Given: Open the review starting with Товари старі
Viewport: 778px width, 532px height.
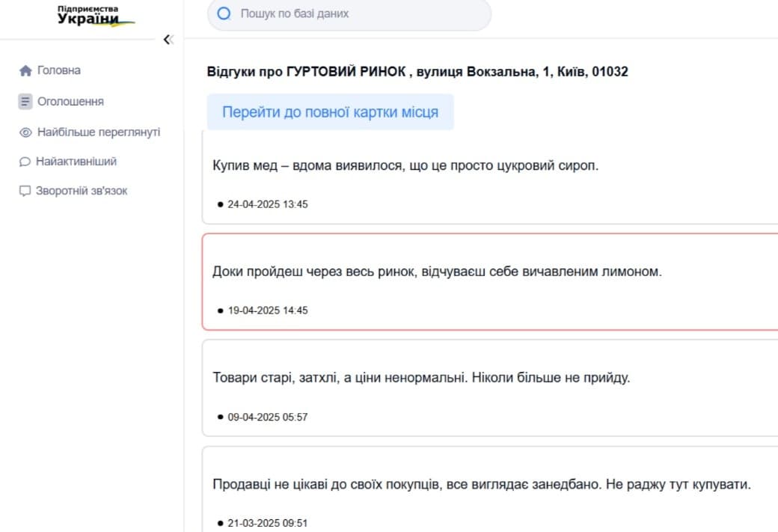Looking at the screenshot, I should [421, 378].
